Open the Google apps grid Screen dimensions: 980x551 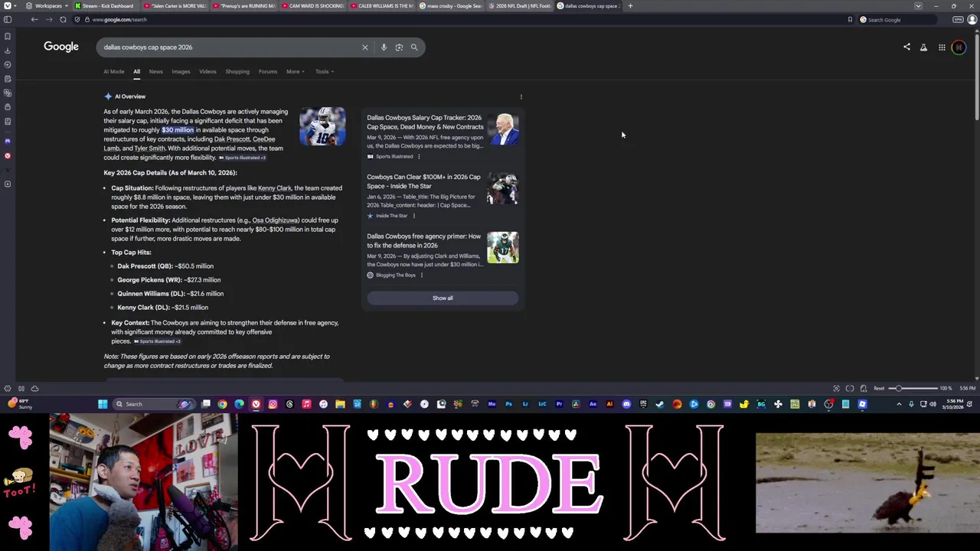coord(942,47)
